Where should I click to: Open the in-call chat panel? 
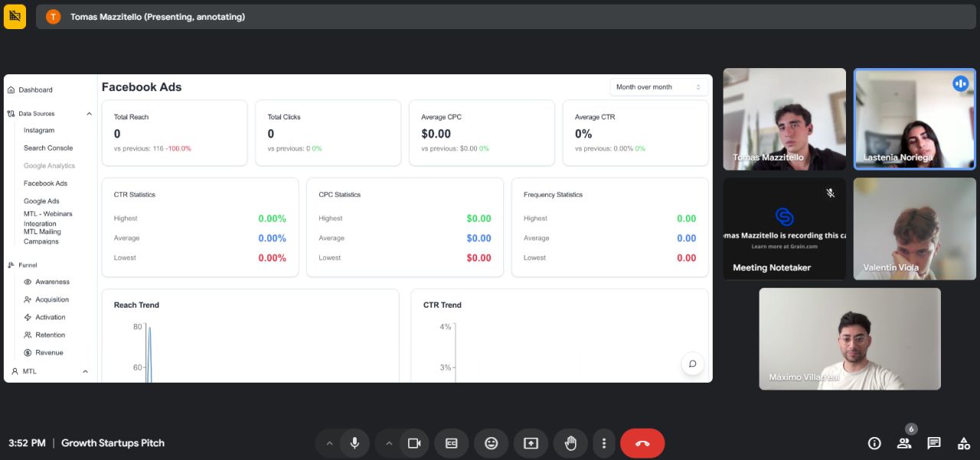pyautogui.click(x=934, y=443)
